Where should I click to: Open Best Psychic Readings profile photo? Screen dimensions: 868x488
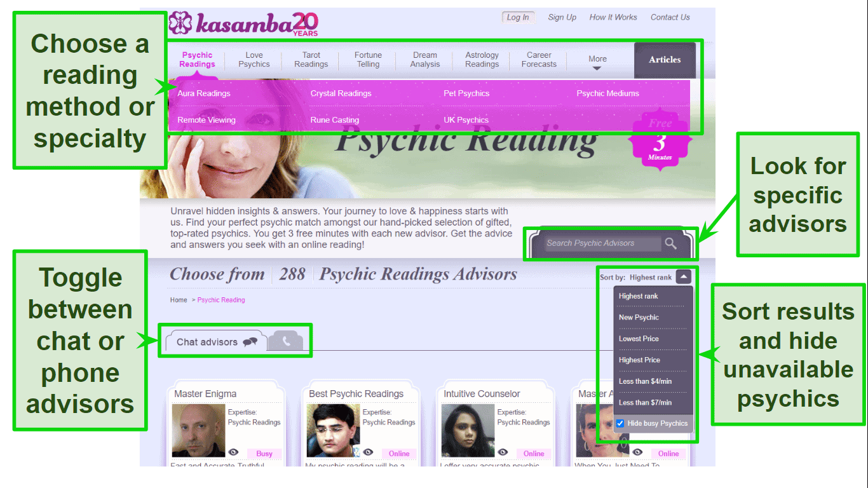[x=333, y=430]
